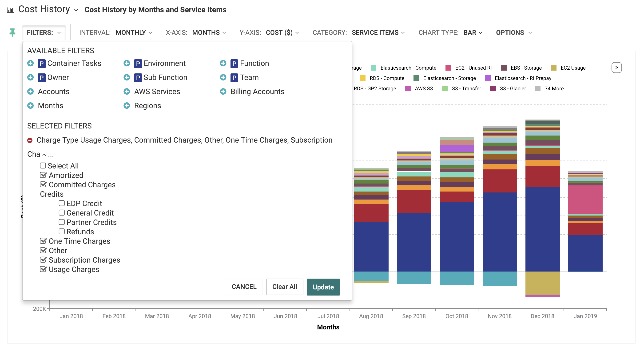The width and height of the screenshot is (644, 352).
Task: Click plus icon next to Months filter
Action: pos(31,106)
